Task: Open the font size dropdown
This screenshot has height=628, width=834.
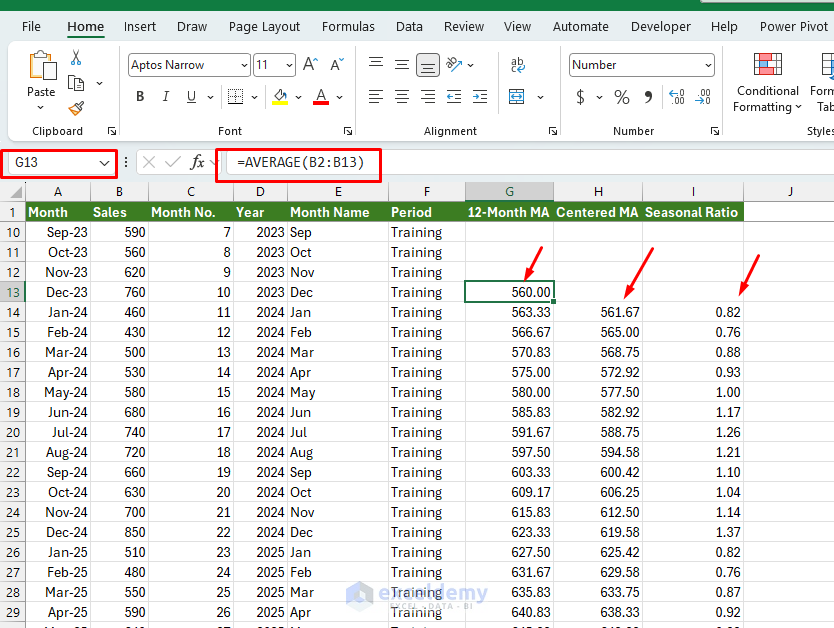Action: [289, 65]
